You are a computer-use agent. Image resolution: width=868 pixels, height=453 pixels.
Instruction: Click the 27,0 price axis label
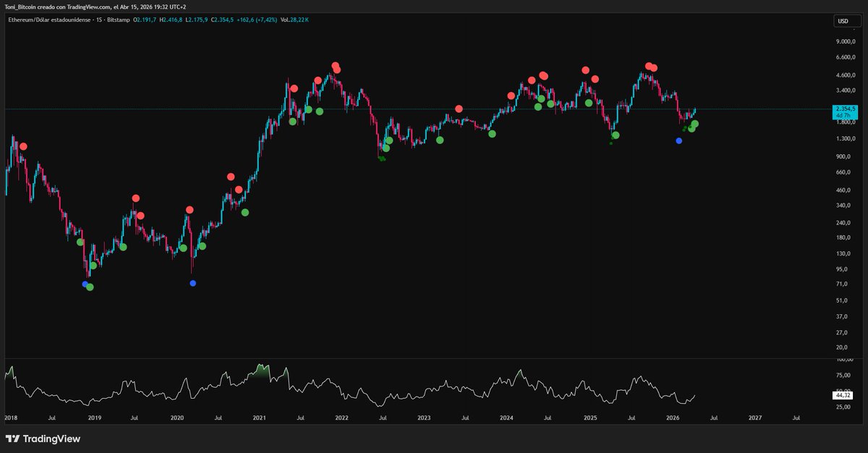842,333
